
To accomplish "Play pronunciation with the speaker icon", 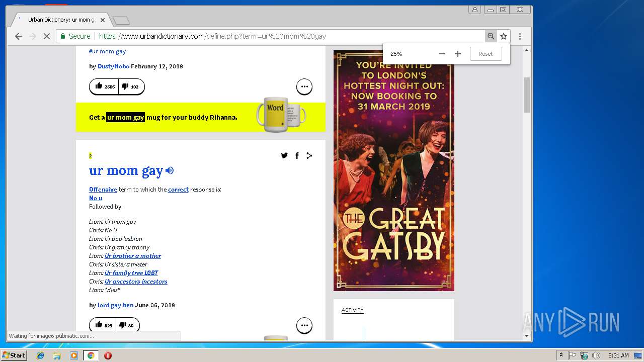I will tap(170, 170).
